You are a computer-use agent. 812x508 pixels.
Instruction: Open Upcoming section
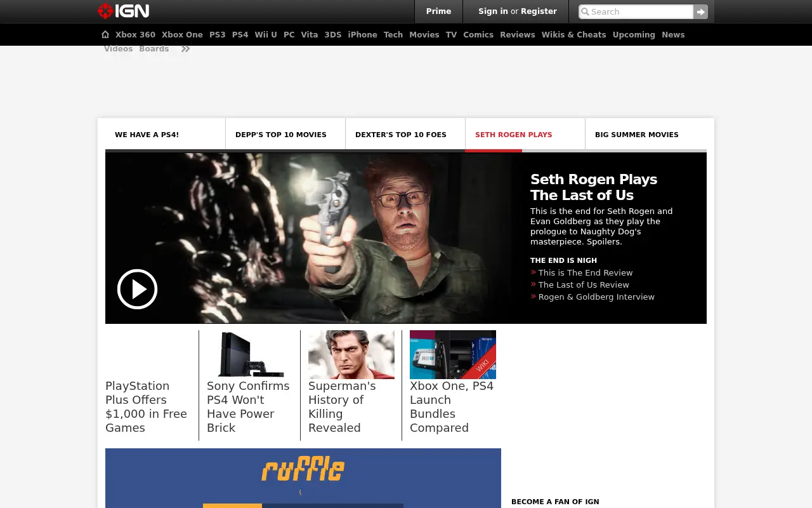tap(634, 35)
